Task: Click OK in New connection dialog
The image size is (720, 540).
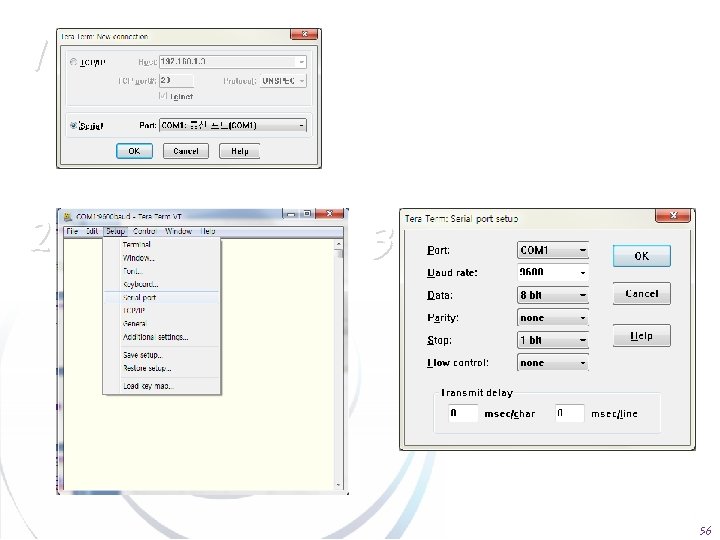Action: (134, 151)
